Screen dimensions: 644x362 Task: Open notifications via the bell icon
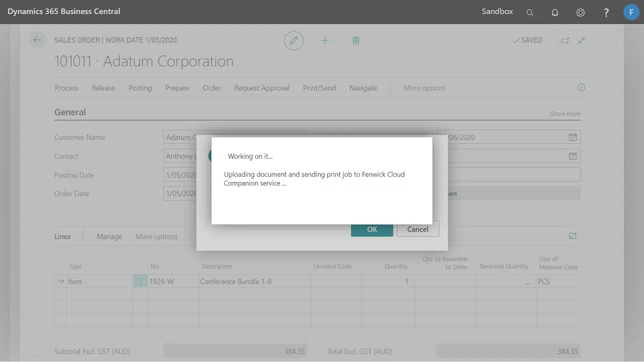tap(555, 12)
